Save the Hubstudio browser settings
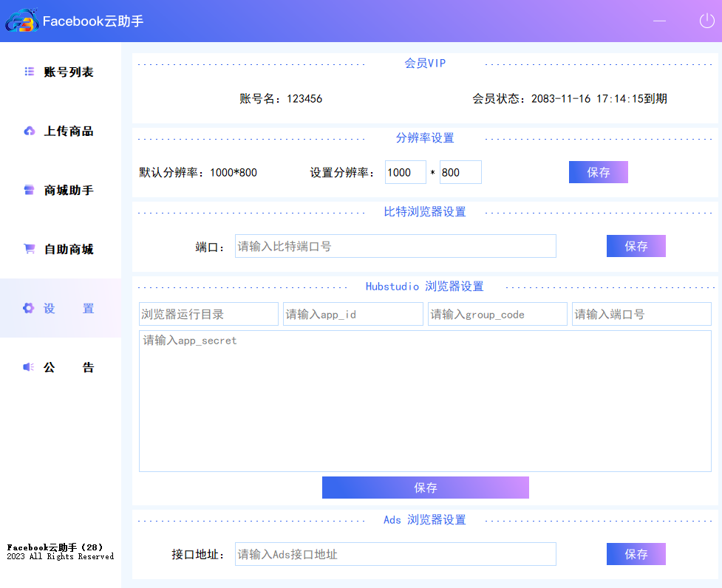Image resolution: width=722 pixels, height=588 pixels. pyautogui.click(x=425, y=488)
